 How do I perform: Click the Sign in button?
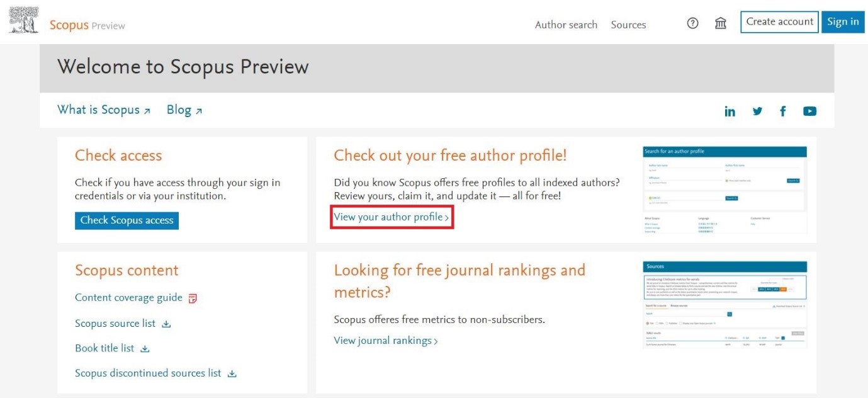coord(843,22)
